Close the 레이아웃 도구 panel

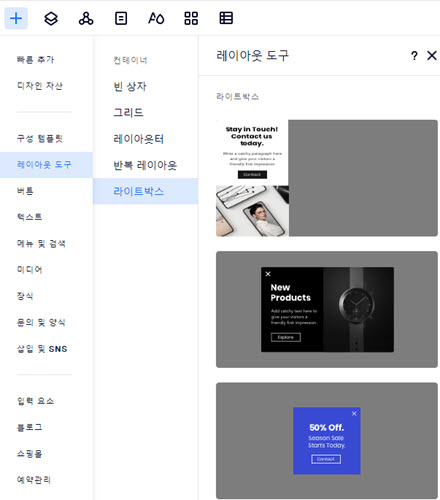[x=432, y=55]
